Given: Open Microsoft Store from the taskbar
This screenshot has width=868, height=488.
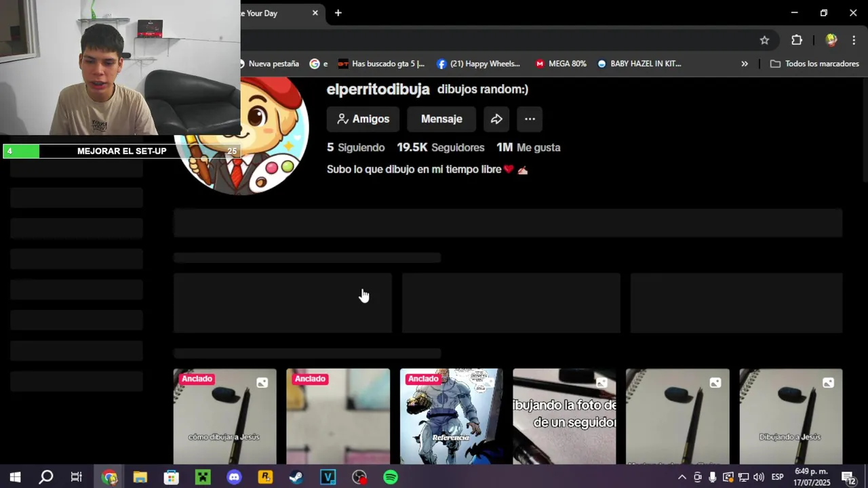Looking at the screenshot, I should point(172,477).
